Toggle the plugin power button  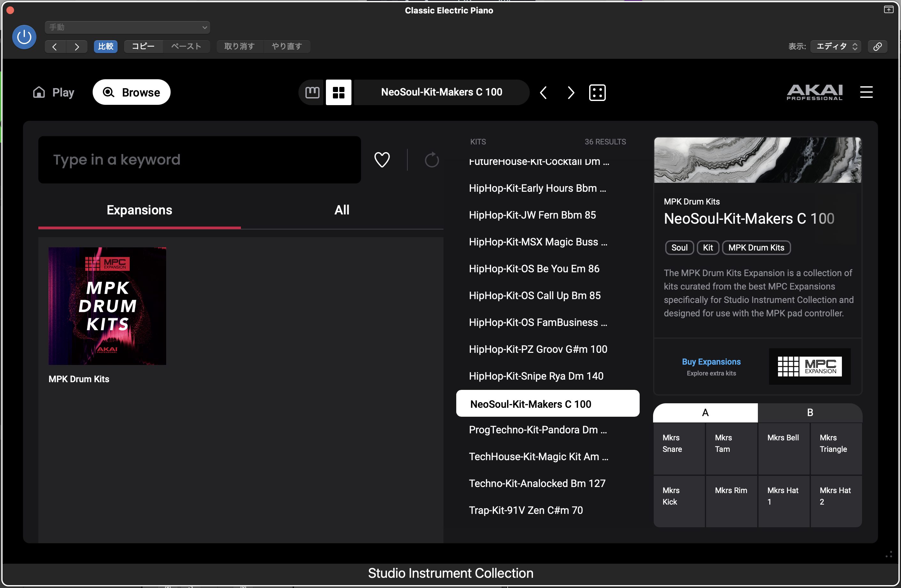click(x=24, y=37)
